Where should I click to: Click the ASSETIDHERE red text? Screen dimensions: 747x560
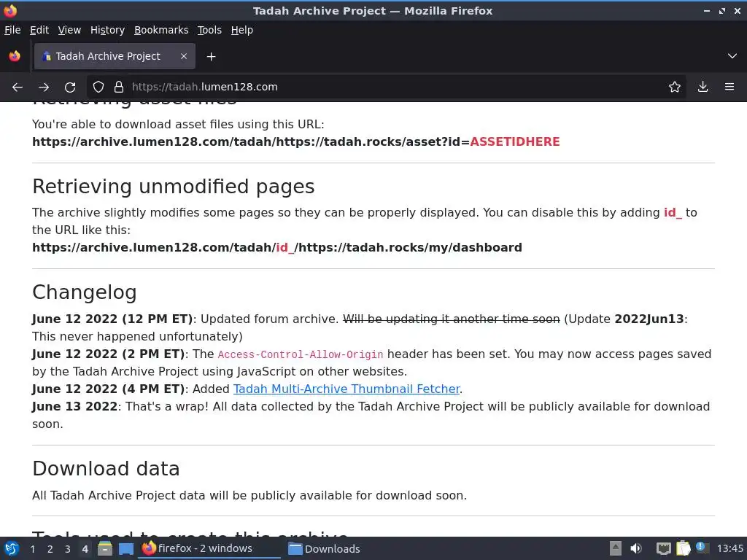[x=515, y=142]
